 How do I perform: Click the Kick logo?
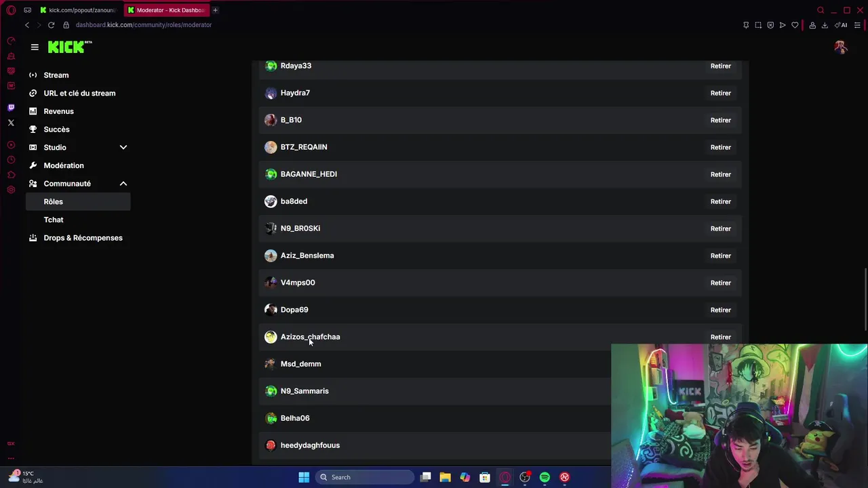click(70, 47)
